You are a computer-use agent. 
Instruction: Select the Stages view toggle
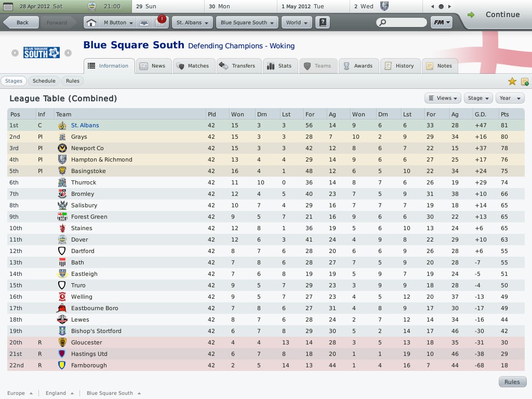14,81
